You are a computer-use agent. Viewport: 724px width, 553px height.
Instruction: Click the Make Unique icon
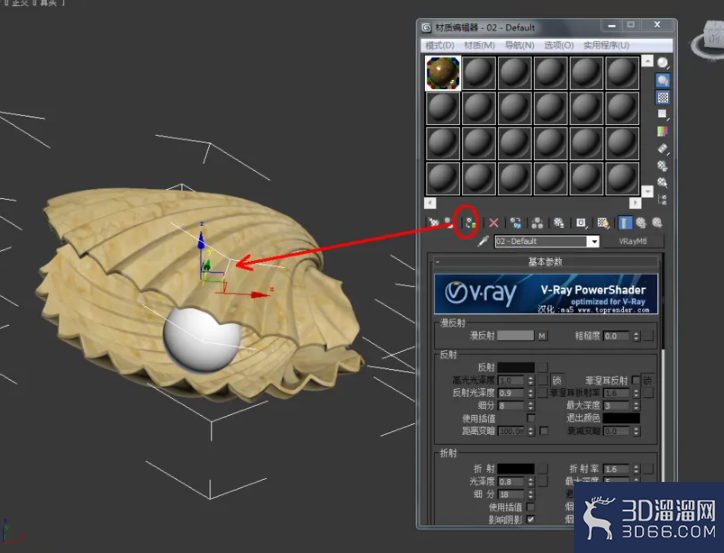pos(537,223)
